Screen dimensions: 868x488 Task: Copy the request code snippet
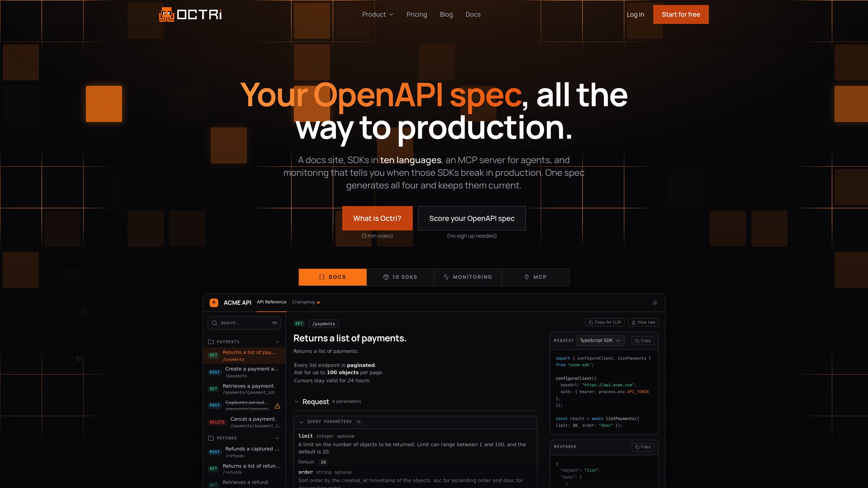click(643, 340)
